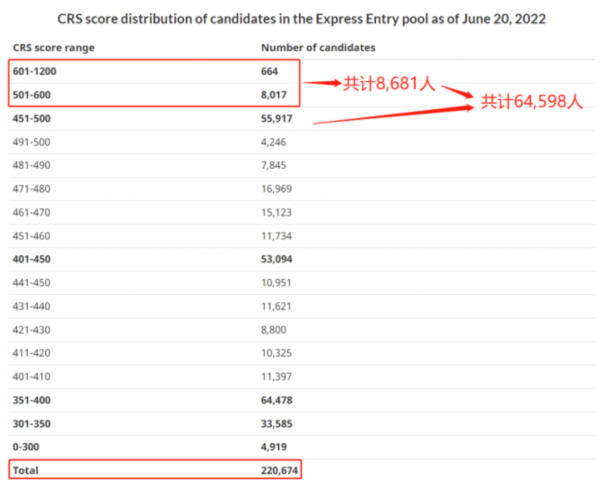Click the 16,969 value for 471-480
The width and height of the screenshot is (602, 492).
276,189
